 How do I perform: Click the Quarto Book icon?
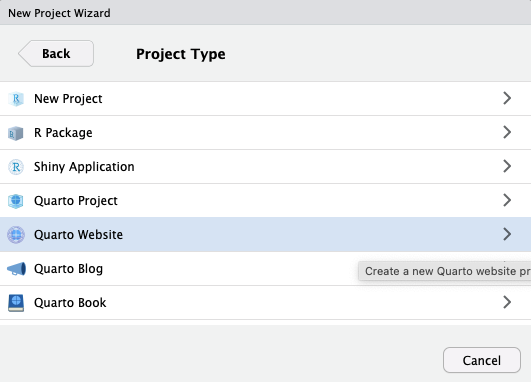coord(16,303)
